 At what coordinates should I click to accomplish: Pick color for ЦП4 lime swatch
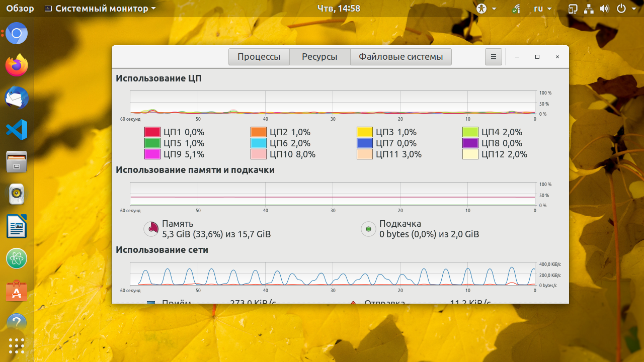470,132
